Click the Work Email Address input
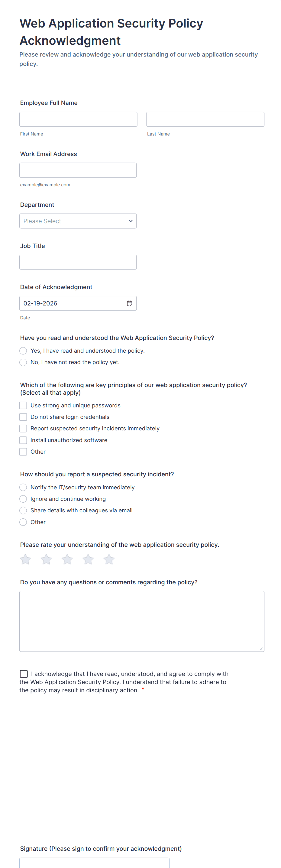Image resolution: width=281 pixels, height=868 pixels. point(78,170)
